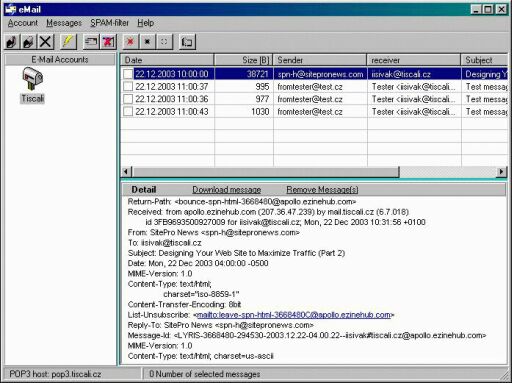Sort messages by the receiver column header

point(414,60)
